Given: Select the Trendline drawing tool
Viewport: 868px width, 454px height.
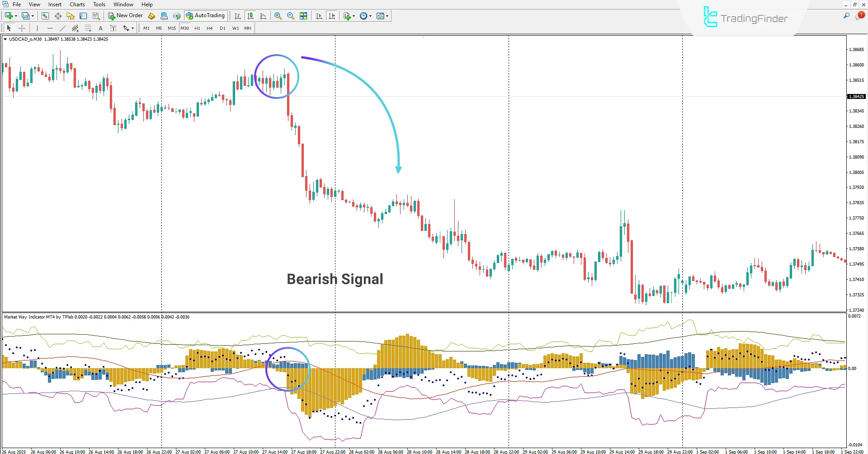Looking at the screenshot, I should 63,28.
